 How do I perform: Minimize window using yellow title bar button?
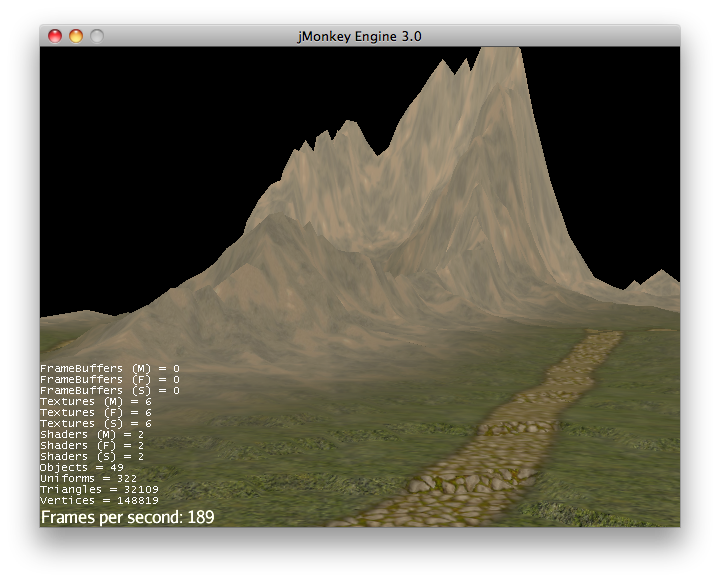[x=76, y=36]
